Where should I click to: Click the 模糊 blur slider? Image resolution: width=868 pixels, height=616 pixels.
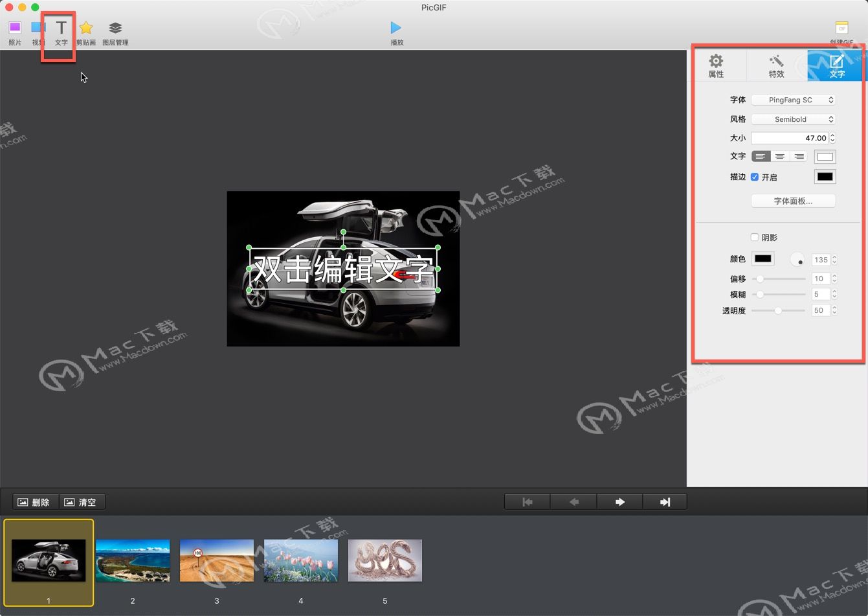779,294
